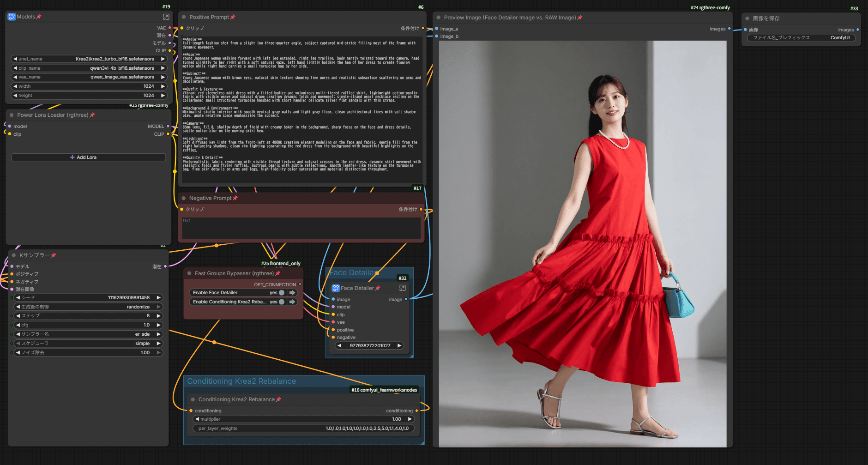Toggle Enable Conditioning Krea2 Rebalance switch
This screenshot has height=465, width=868.
282,302
